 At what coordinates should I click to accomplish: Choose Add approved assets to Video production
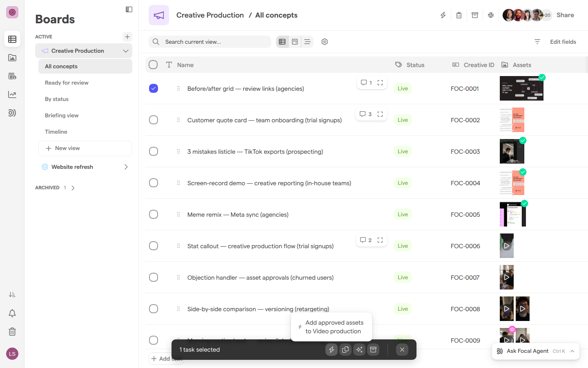click(332, 327)
